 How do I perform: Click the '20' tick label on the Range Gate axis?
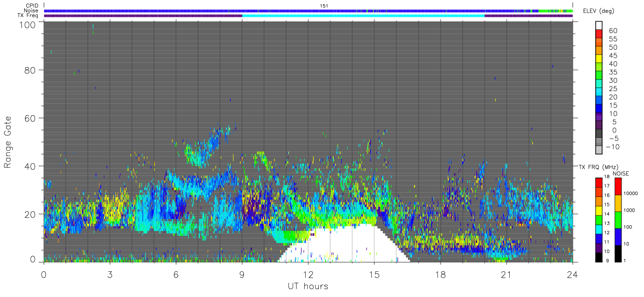tap(31, 214)
